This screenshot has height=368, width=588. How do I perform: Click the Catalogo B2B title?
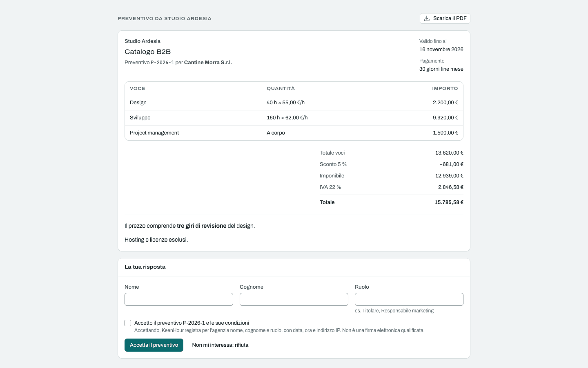(148, 52)
